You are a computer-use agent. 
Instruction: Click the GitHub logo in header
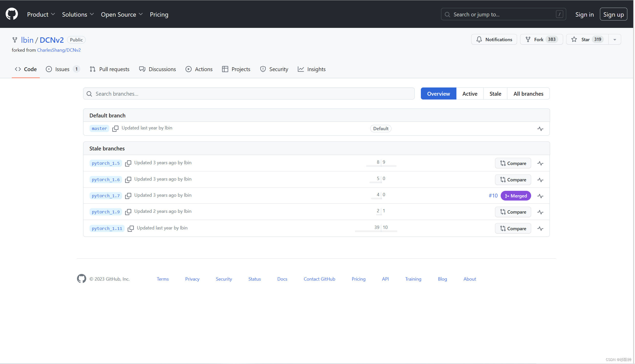point(12,14)
